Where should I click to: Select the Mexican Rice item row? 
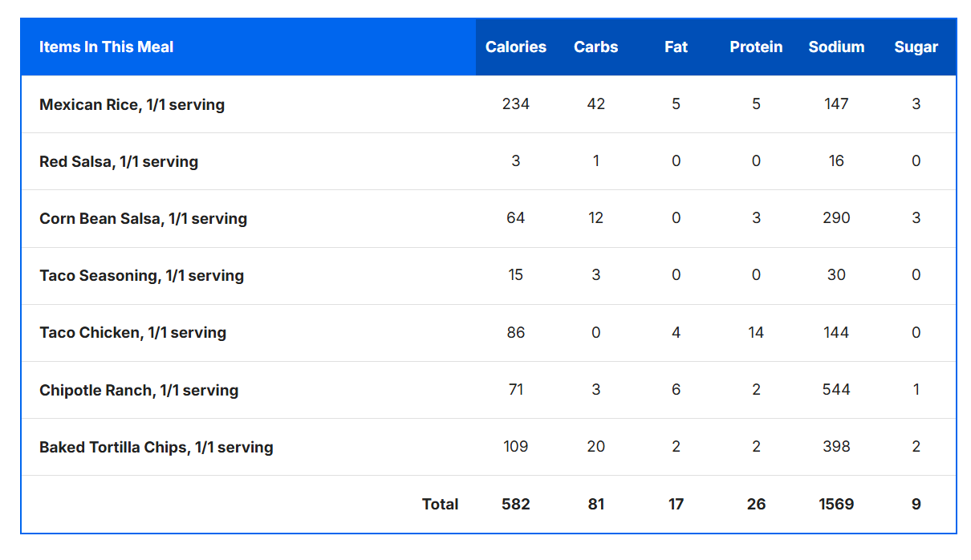tap(132, 105)
